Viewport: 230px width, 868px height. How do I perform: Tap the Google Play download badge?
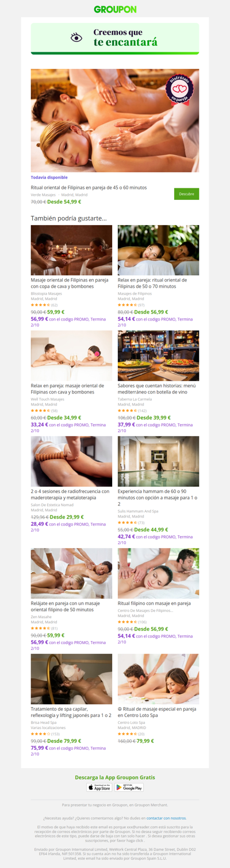pyautogui.click(x=129, y=788)
